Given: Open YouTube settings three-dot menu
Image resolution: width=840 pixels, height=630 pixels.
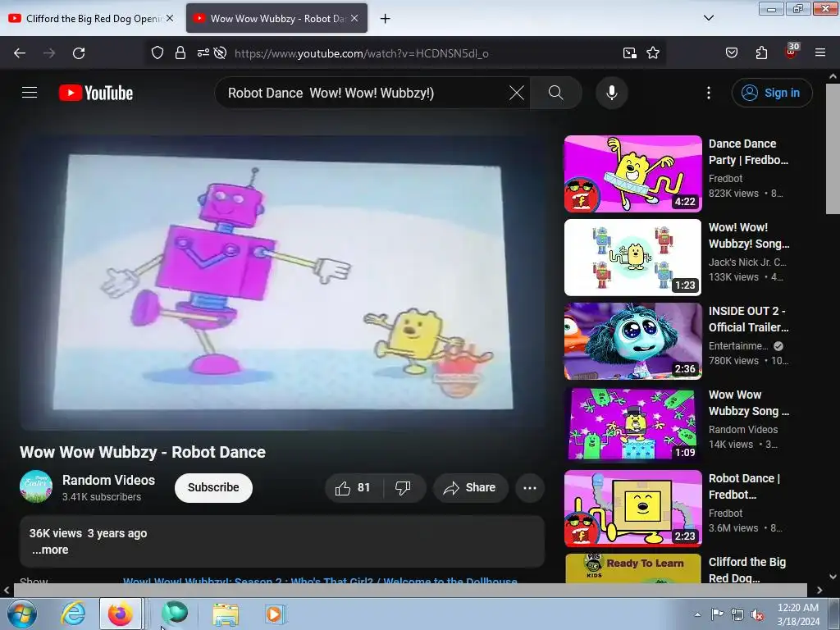Looking at the screenshot, I should 708,93.
